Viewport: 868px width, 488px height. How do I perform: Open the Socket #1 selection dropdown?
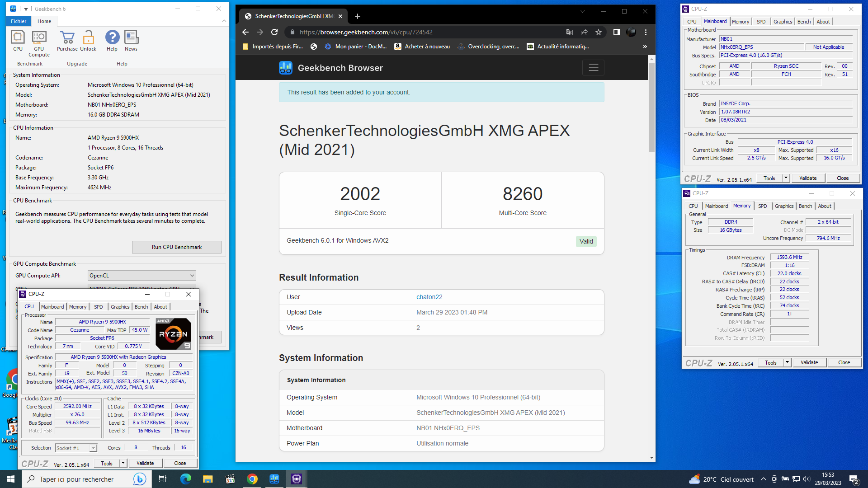pyautogui.click(x=93, y=448)
